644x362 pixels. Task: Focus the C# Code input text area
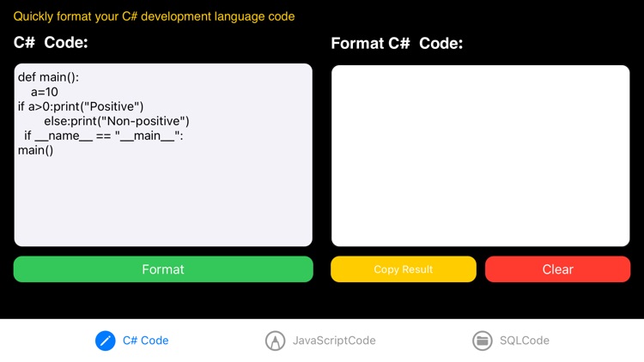(x=163, y=154)
